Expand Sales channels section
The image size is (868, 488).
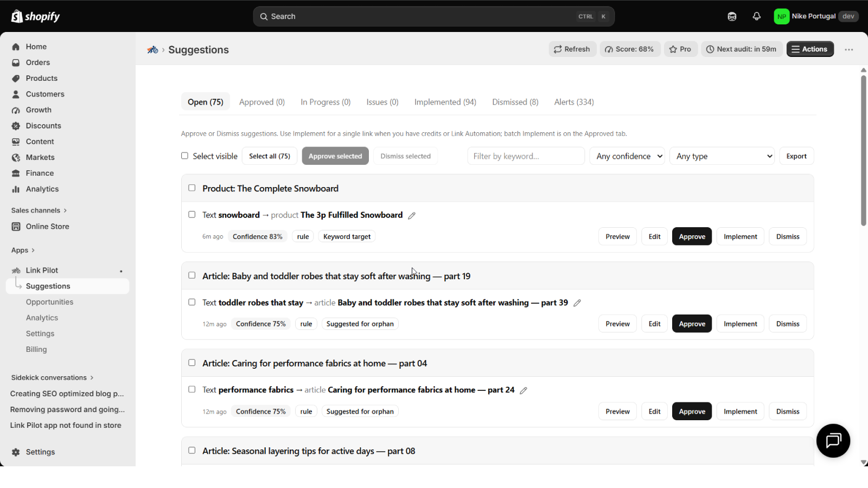39,210
